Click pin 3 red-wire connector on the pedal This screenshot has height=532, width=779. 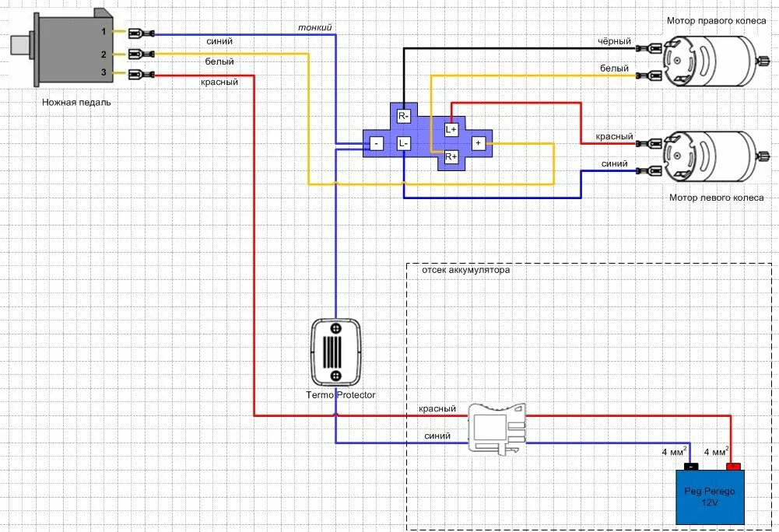[x=139, y=75]
